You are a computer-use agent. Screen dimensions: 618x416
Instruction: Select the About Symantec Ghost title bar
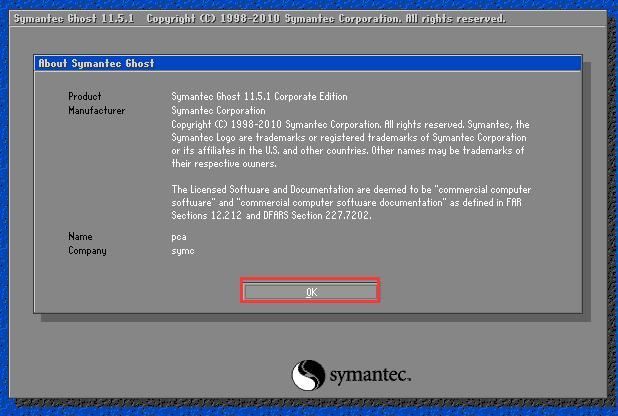[308, 63]
